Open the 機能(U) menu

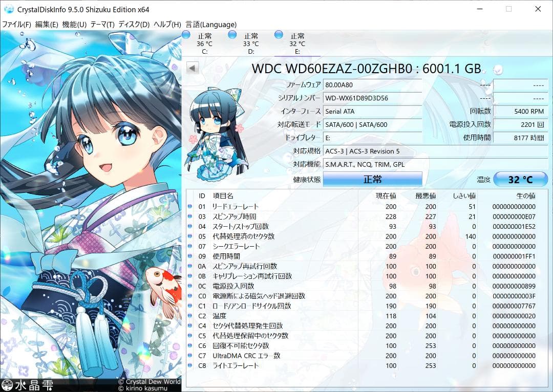(73, 24)
